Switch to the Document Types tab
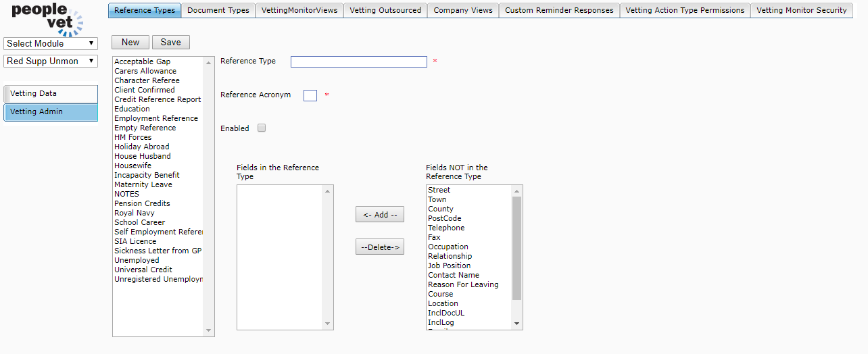Viewport: 868px width, 354px height. 218,10
